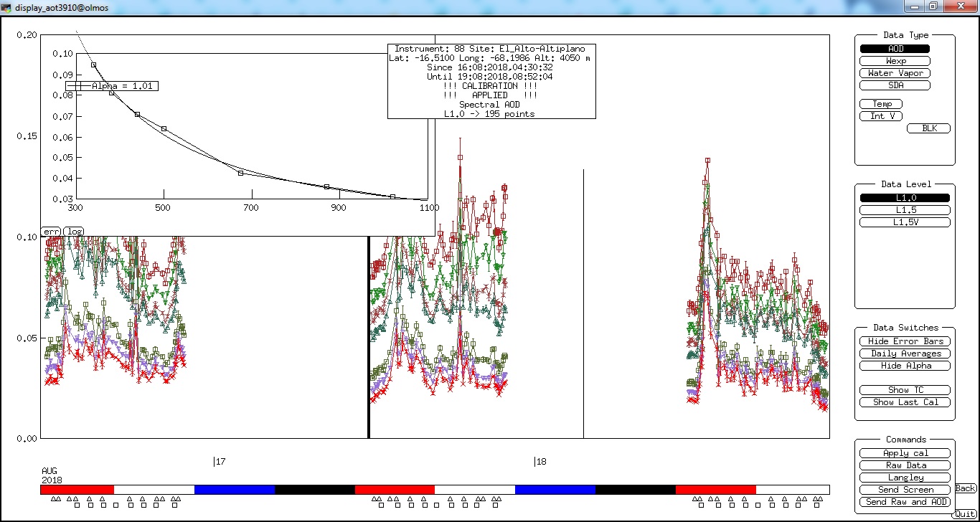The height and width of the screenshot is (522, 980).
Task: Click the AUG 2018 date label
Action: (52, 475)
